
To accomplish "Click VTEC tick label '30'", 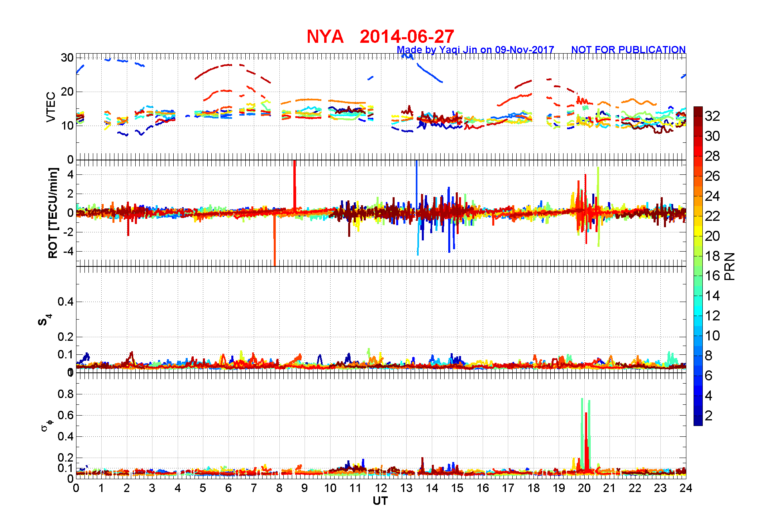I will 67,58.
